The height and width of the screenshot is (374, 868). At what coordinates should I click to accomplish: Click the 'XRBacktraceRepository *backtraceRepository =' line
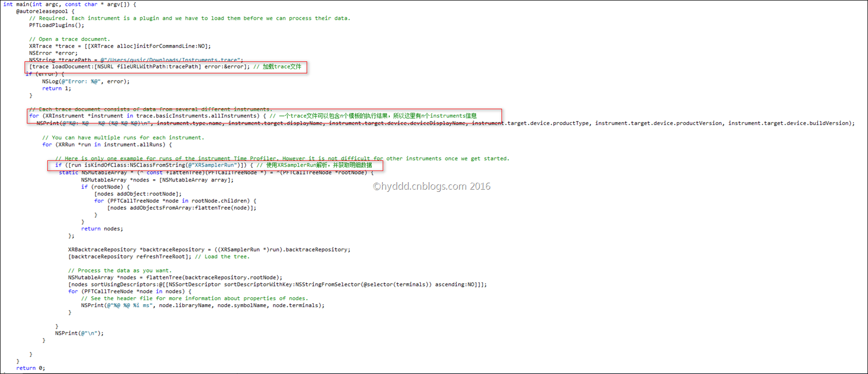pos(209,249)
